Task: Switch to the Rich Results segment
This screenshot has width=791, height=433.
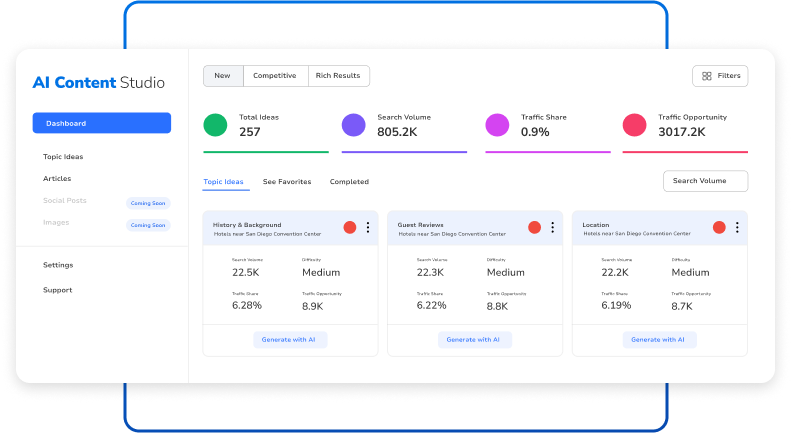Action: 338,76
